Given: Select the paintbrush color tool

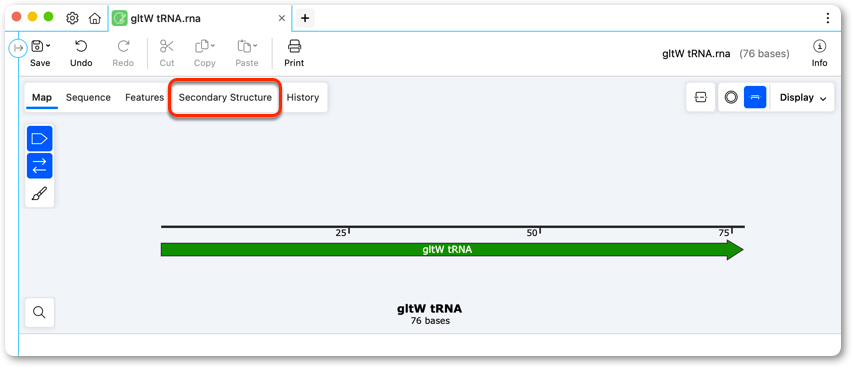Looking at the screenshot, I should [40, 194].
